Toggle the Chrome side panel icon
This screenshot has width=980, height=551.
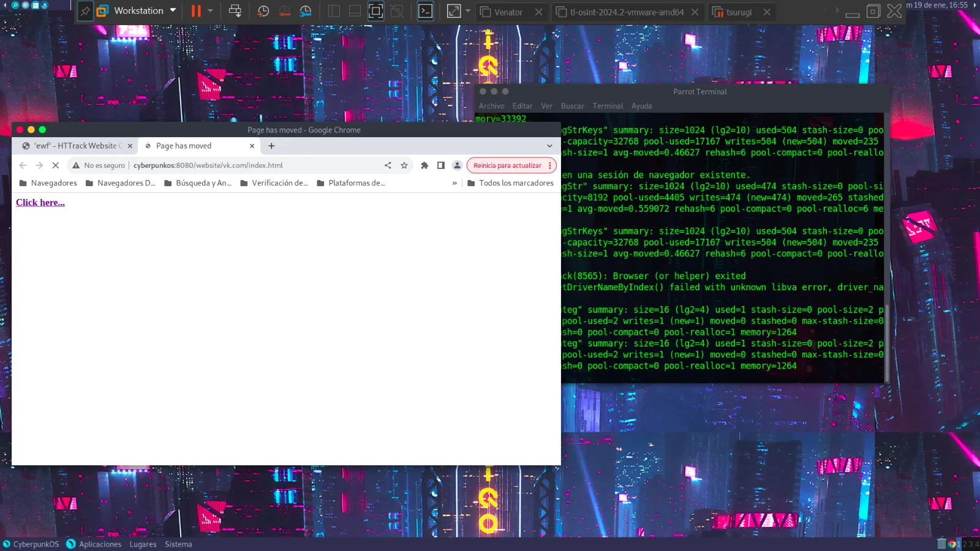(x=441, y=165)
